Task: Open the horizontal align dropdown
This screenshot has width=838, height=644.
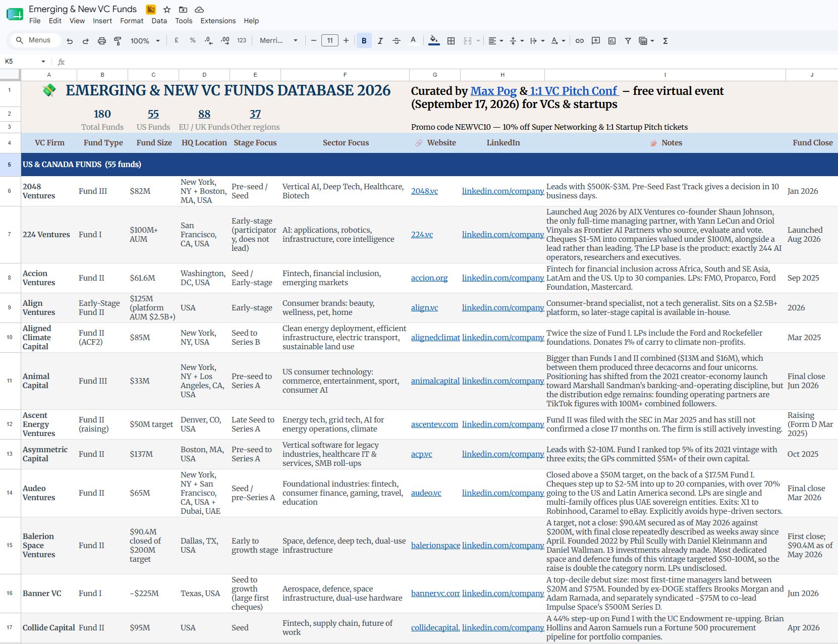Action: [x=496, y=41]
